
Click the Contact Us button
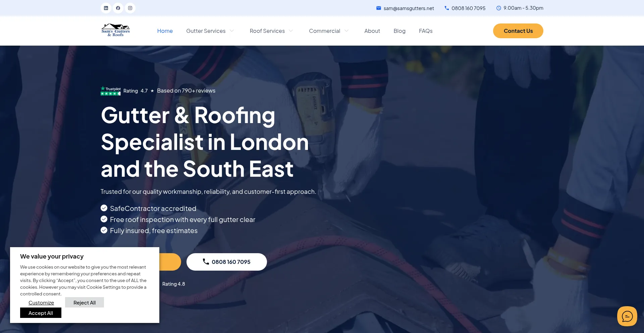click(x=518, y=31)
